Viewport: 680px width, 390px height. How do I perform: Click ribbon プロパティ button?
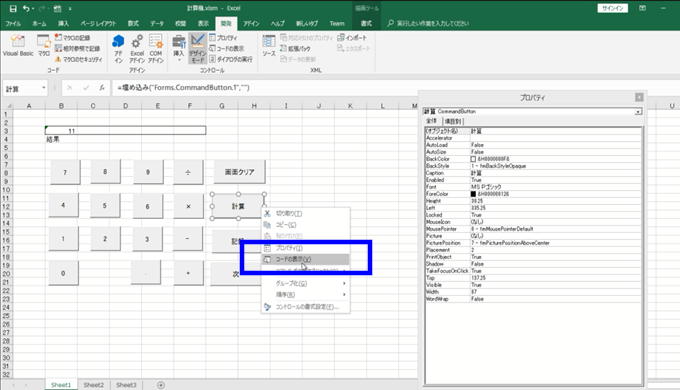(x=223, y=38)
